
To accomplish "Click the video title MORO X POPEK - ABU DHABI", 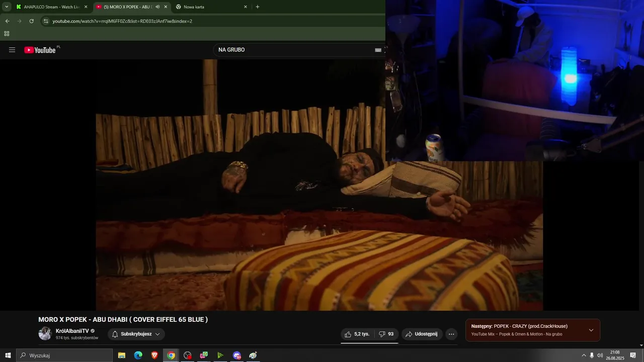I will (x=123, y=319).
